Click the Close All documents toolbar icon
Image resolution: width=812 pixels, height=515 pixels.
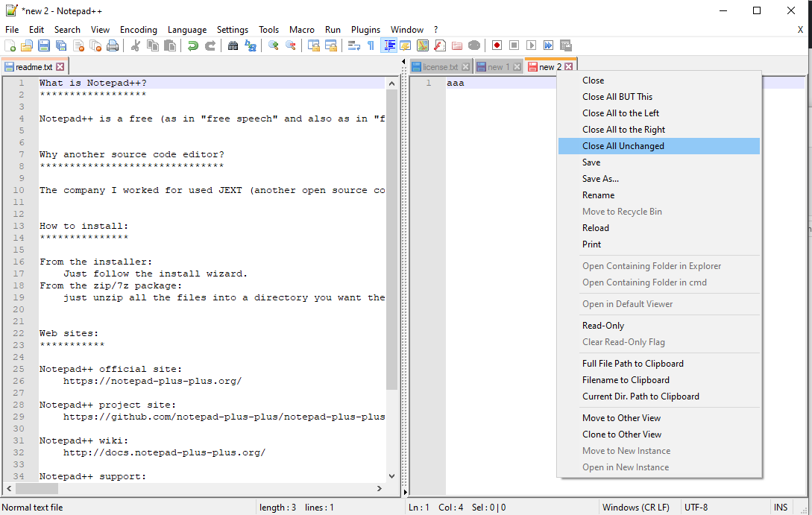pyautogui.click(x=95, y=45)
